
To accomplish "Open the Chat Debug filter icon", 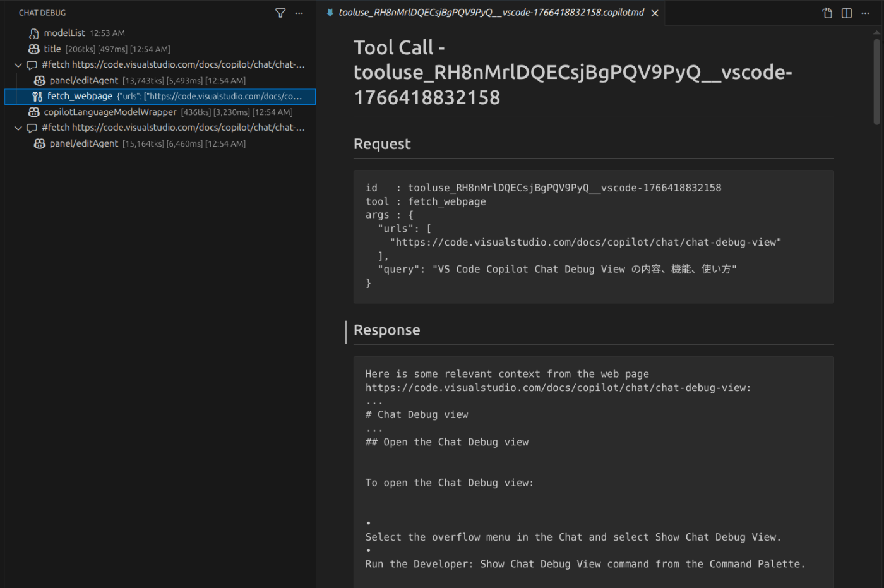I will (280, 13).
